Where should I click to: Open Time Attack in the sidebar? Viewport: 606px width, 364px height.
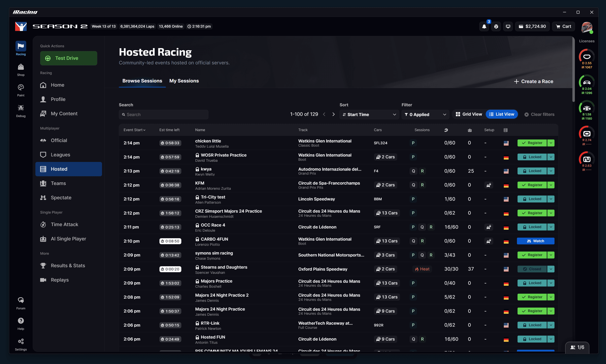tap(69, 225)
